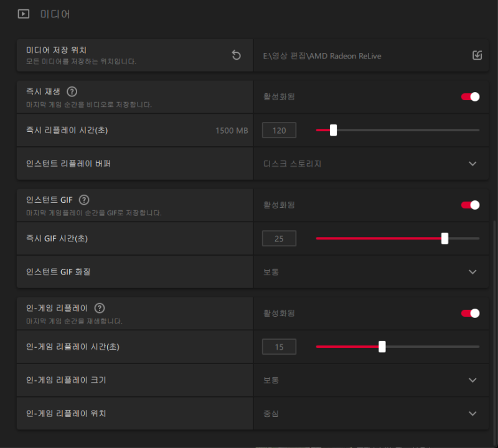
Task: Disable the 즉시 재생 toggle
Action: coord(470,96)
